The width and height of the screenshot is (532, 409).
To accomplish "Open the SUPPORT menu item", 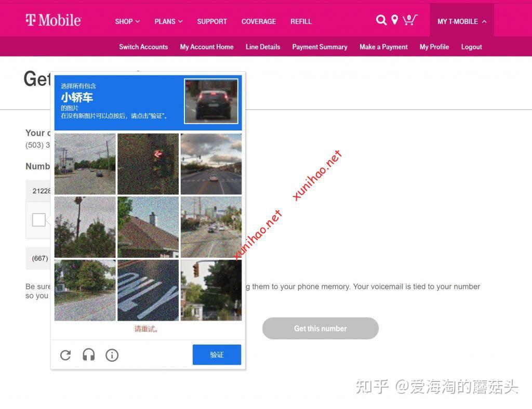I will pos(211,21).
